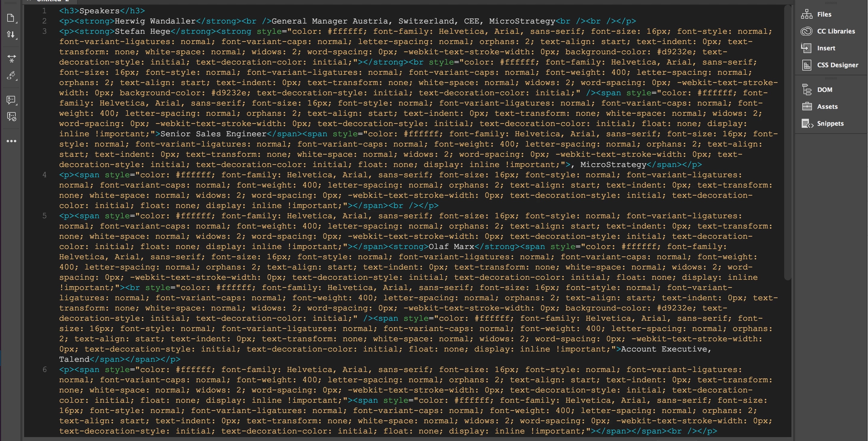The image size is (868, 441).
Task: Select code line 5 via its line number
Action: [44, 216]
